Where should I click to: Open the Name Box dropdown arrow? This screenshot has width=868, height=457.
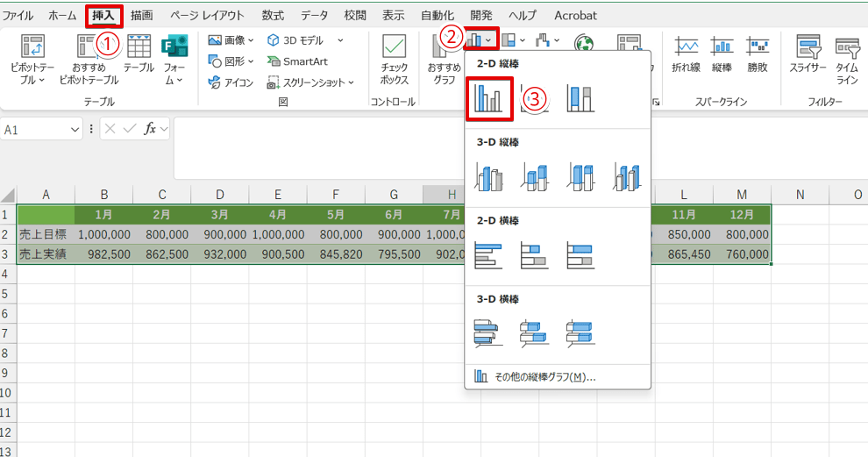click(x=75, y=129)
